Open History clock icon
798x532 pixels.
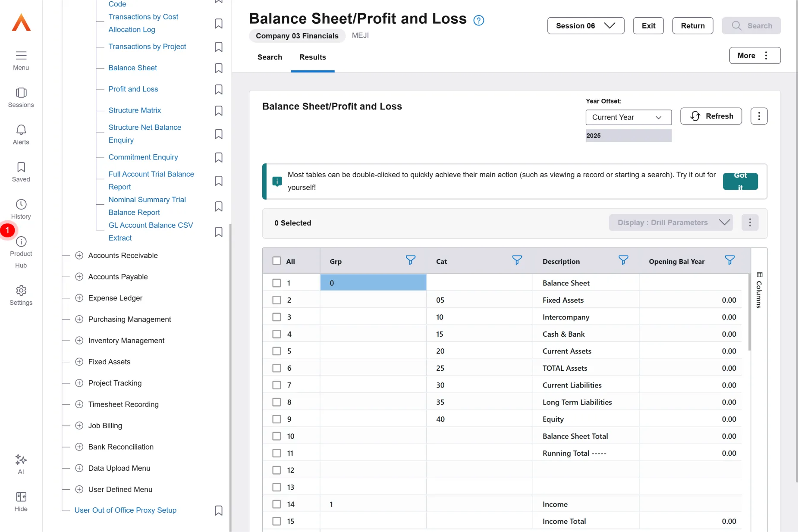coord(21,204)
